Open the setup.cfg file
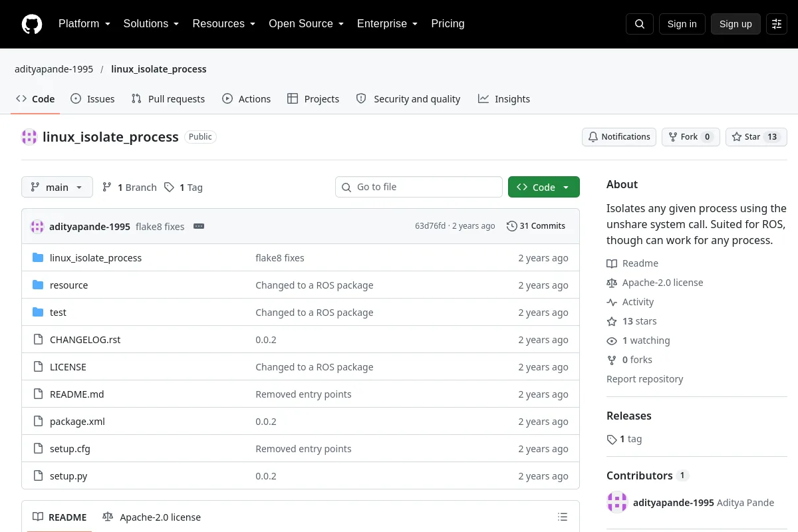 pos(70,449)
